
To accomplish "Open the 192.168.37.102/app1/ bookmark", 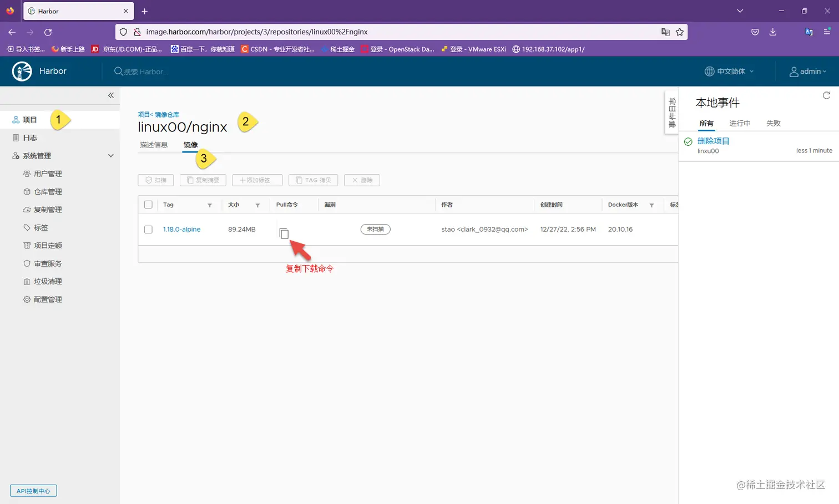I will [x=548, y=49].
